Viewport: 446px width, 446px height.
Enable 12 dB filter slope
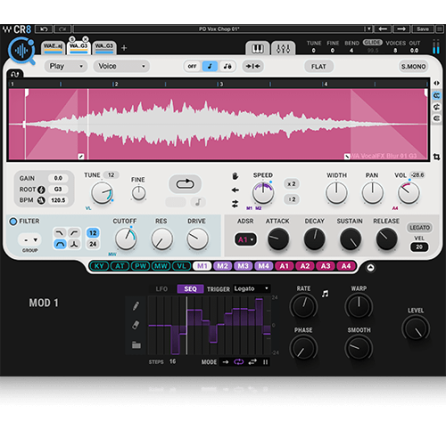(x=93, y=233)
